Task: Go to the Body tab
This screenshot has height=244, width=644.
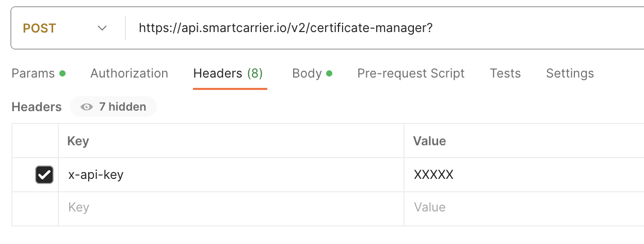Action: pyautogui.click(x=312, y=73)
